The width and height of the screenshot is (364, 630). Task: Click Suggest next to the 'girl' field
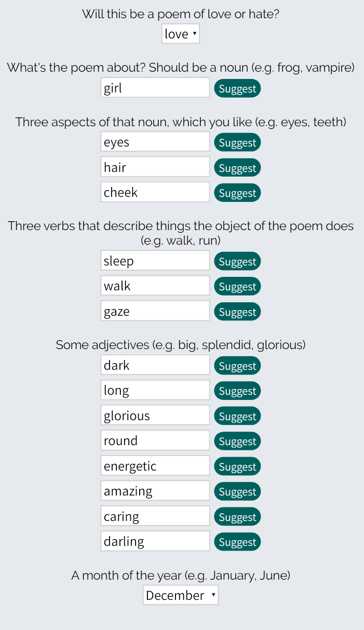click(x=237, y=88)
